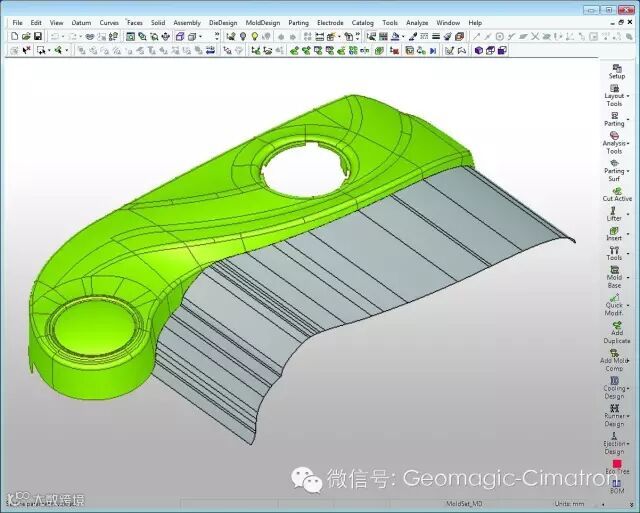Screen dimensions: 640x513
Task: Click the Mold Base icon
Action: (614, 270)
